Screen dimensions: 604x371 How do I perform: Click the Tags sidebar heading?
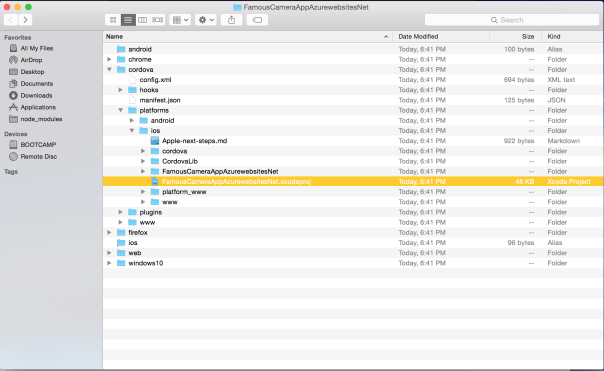tap(11, 171)
